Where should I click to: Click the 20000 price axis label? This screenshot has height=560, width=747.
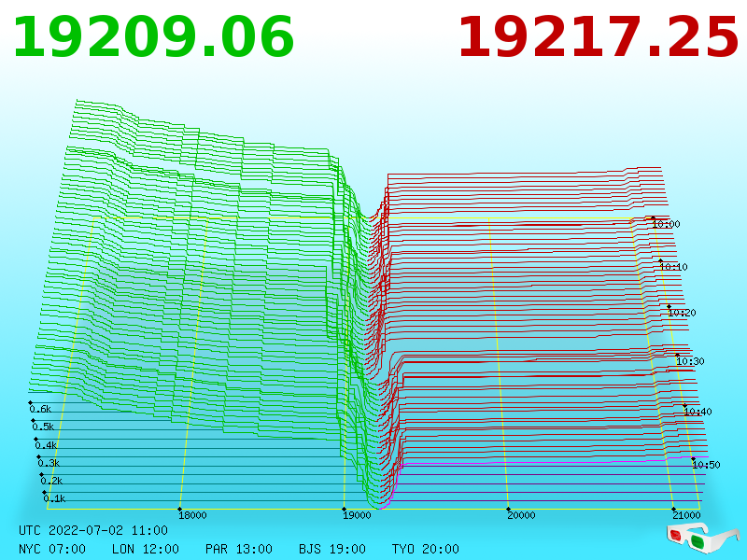pyautogui.click(x=521, y=515)
